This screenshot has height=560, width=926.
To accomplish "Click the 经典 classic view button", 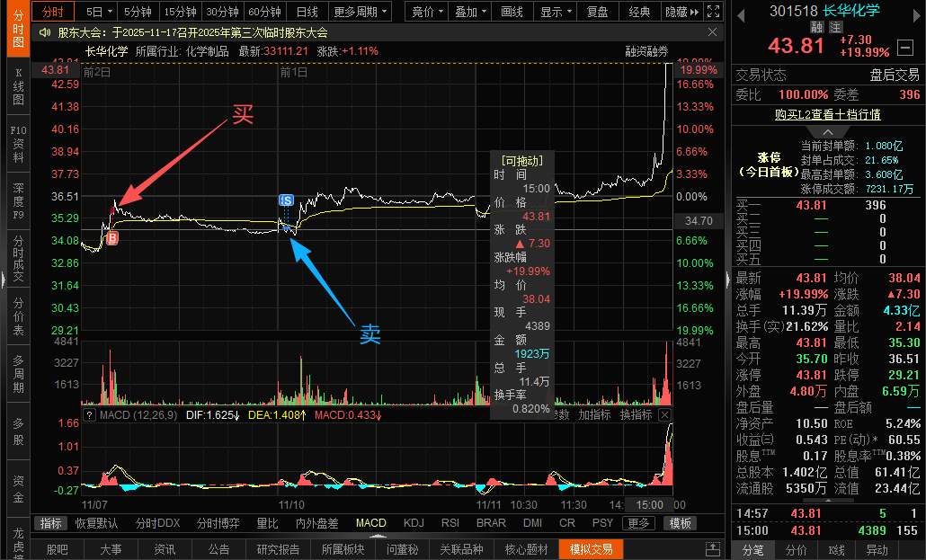I will point(639,11).
